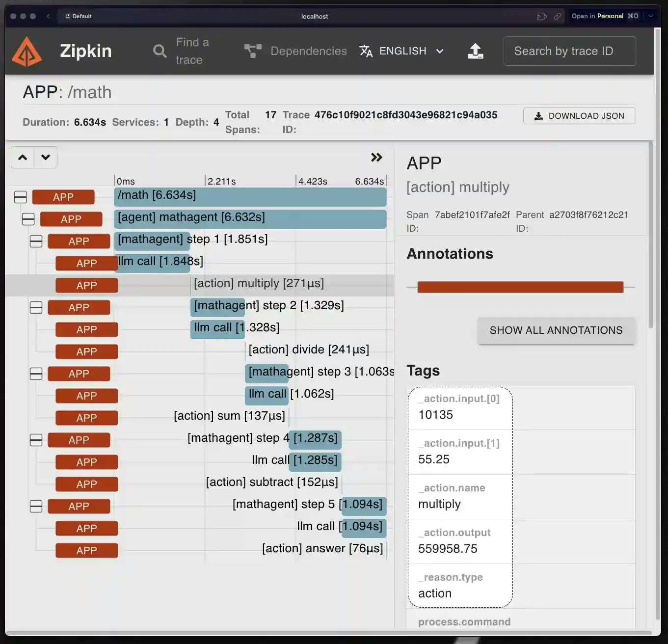This screenshot has width=668, height=644.
Task: Click the upload JSON icon in header
Action: 475,51
